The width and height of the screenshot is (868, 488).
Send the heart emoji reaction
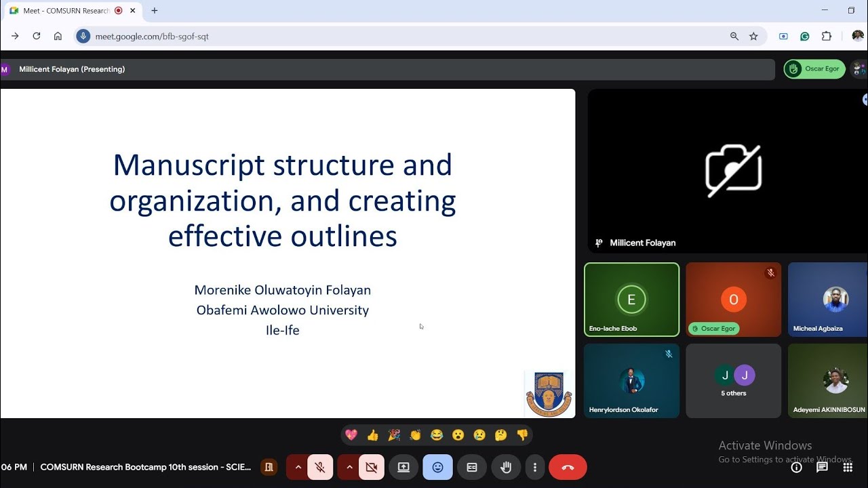[351, 435]
